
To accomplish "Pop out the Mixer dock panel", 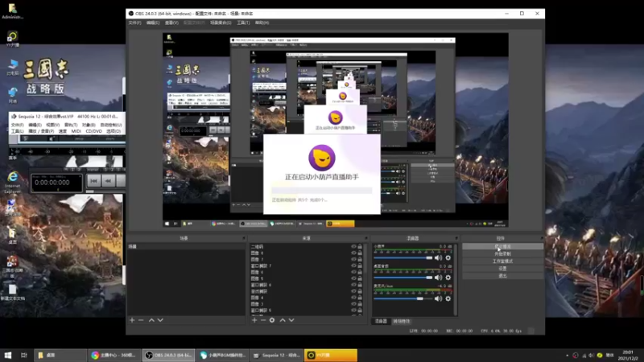I will click(456, 238).
